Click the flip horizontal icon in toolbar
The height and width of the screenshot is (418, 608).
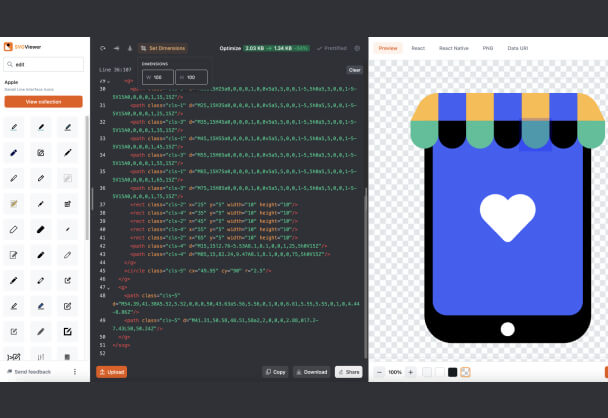pyautogui.click(x=115, y=47)
